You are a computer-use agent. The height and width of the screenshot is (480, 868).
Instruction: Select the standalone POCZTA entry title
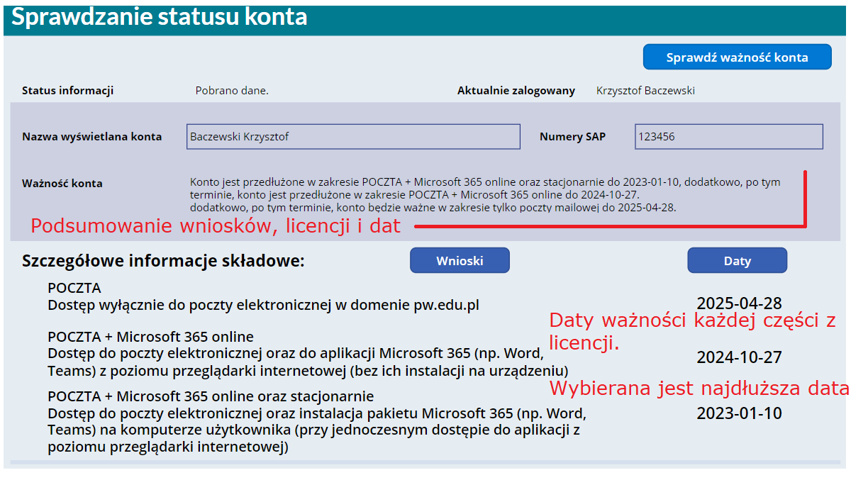[74, 288]
